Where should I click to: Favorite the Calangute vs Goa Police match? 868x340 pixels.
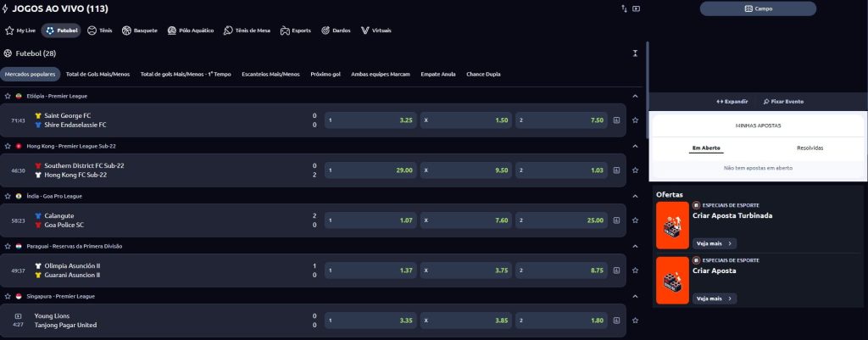(635, 220)
